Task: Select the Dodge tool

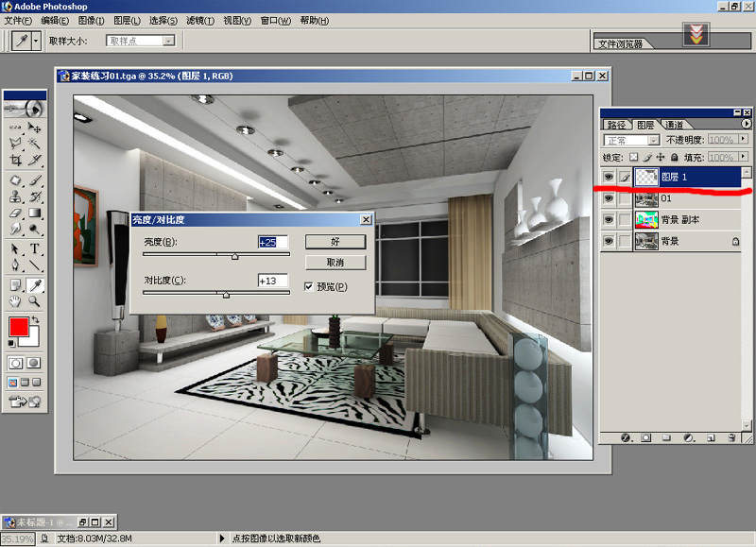Action: point(34,229)
